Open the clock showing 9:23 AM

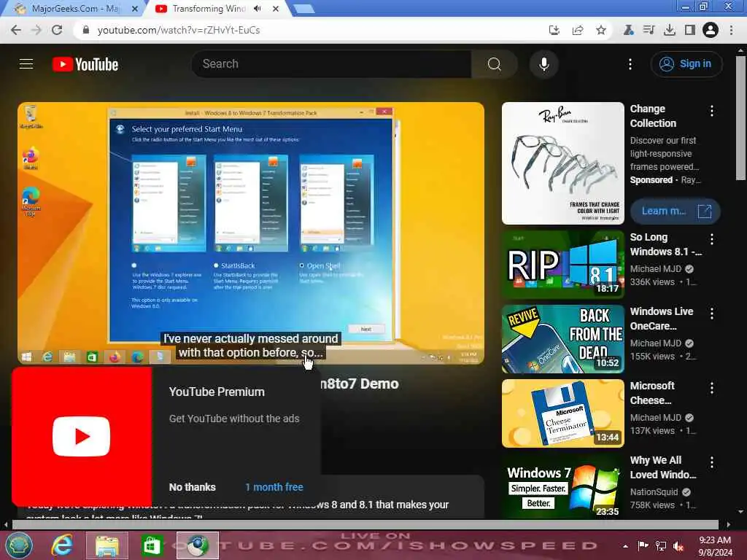point(715,546)
